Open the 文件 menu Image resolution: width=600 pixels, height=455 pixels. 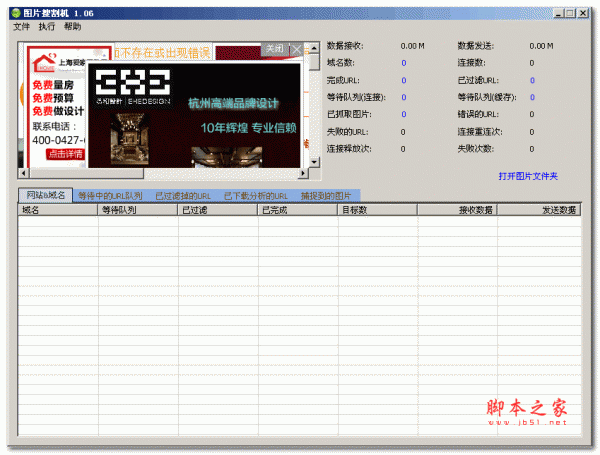click(x=21, y=26)
